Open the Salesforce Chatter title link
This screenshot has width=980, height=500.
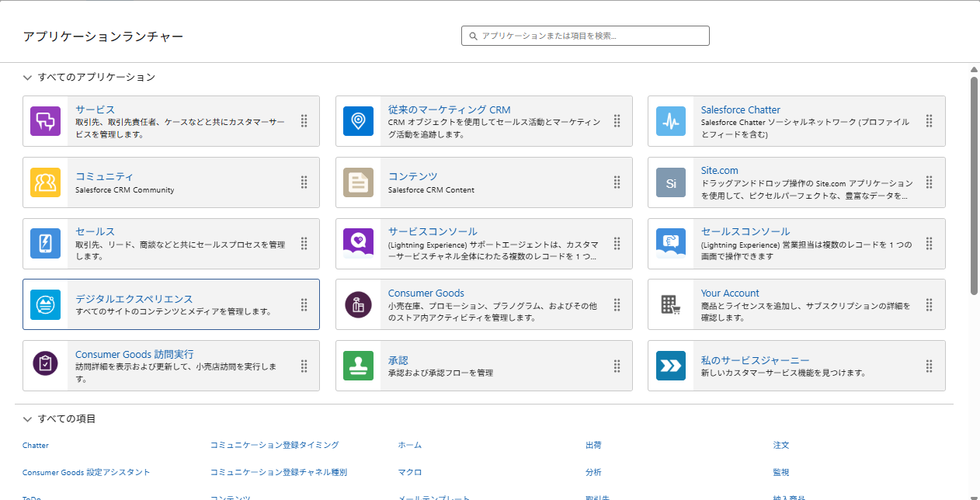[x=741, y=109]
